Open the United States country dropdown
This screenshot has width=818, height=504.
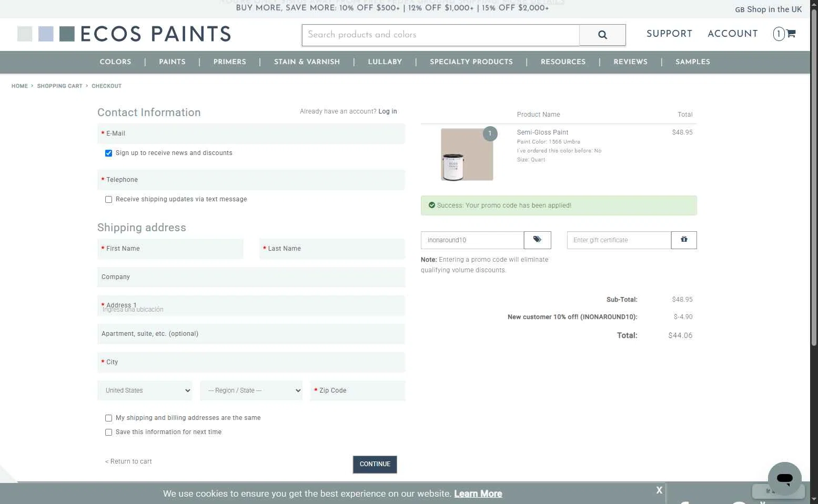(145, 390)
